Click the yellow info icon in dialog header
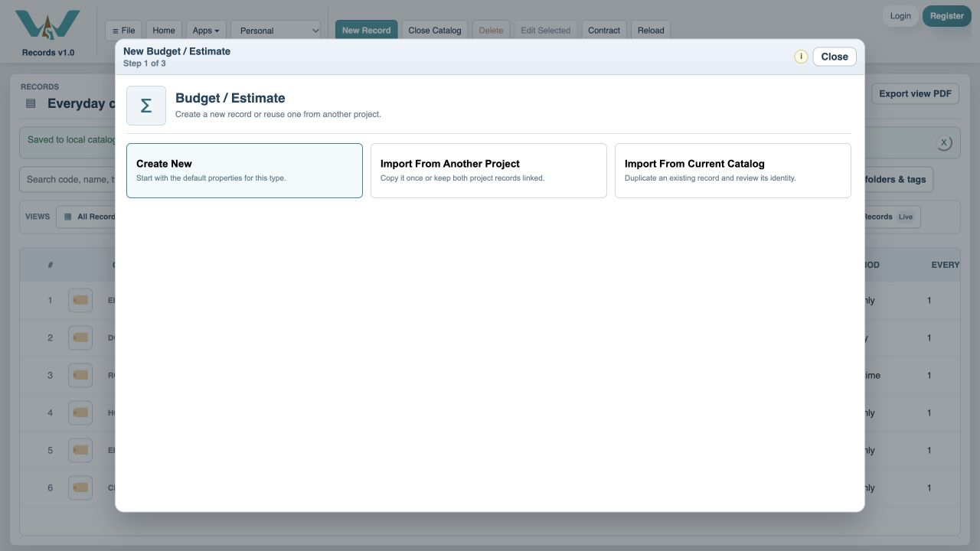The height and width of the screenshot is (551, 980). [x=801, y=57]
